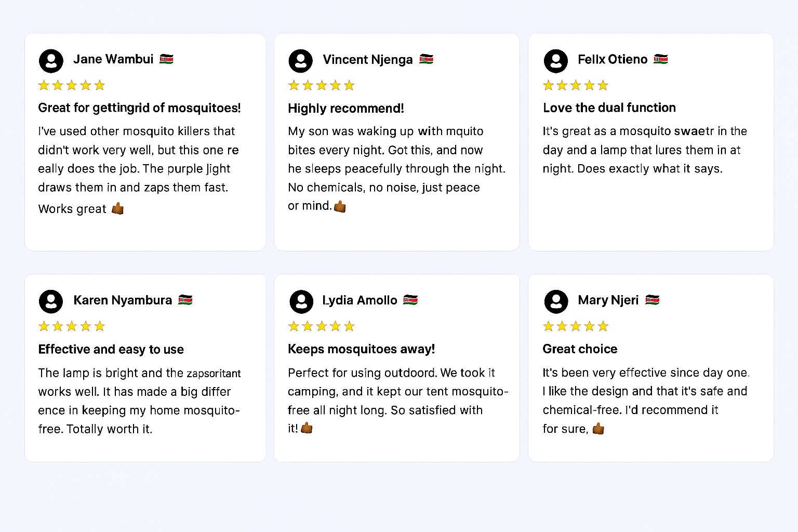This screenshot has width=798, height=532.
Task: Click the thumbs-up emoji in Mary's review
Action: point(598,429)
